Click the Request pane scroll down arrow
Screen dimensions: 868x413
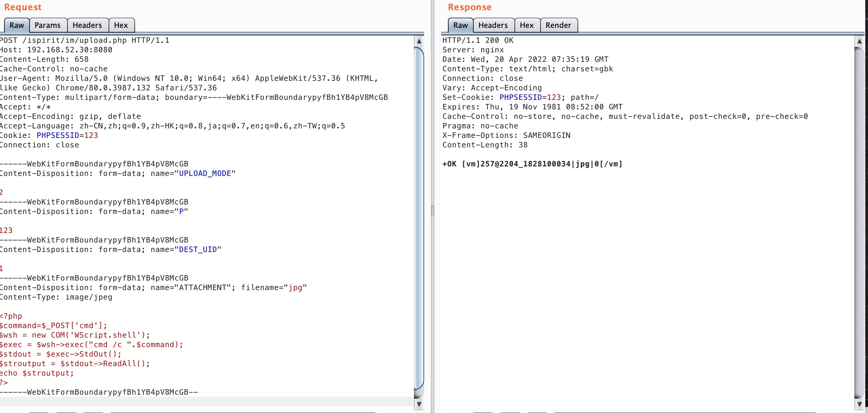click(419, 404)
